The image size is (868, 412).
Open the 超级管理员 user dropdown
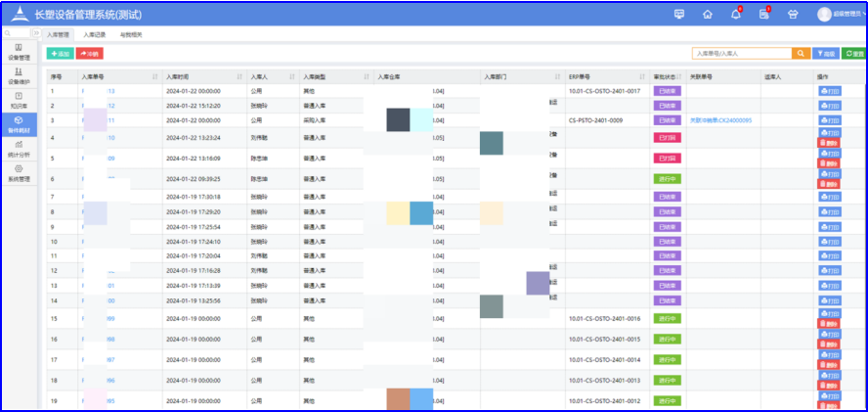tap(840, 14)
